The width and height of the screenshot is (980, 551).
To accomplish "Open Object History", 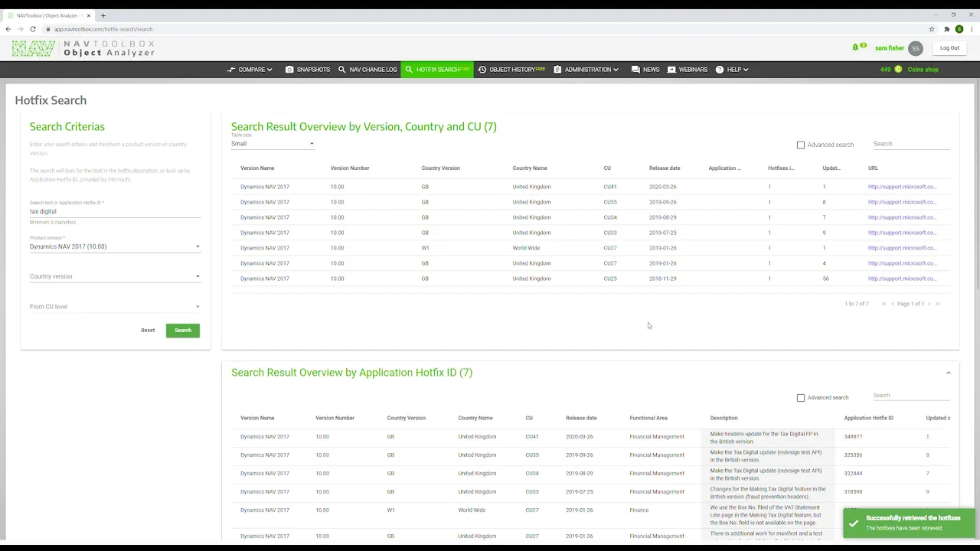I will [x=511, y=70].
